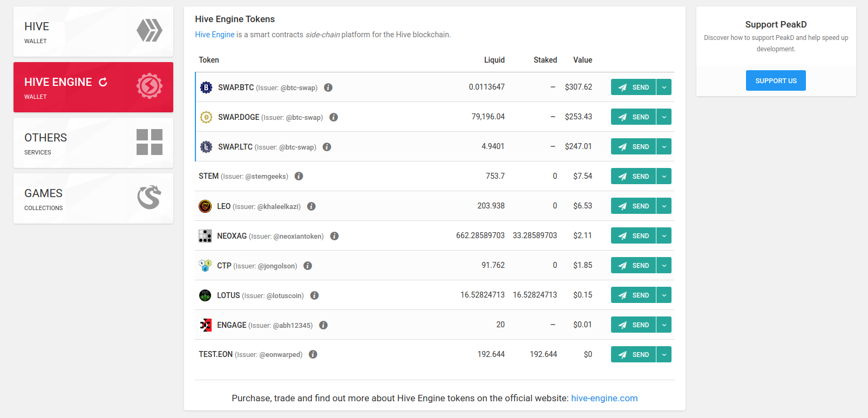Click the SUPPORT US button
The image size is (868, 418).
[776, 80]
